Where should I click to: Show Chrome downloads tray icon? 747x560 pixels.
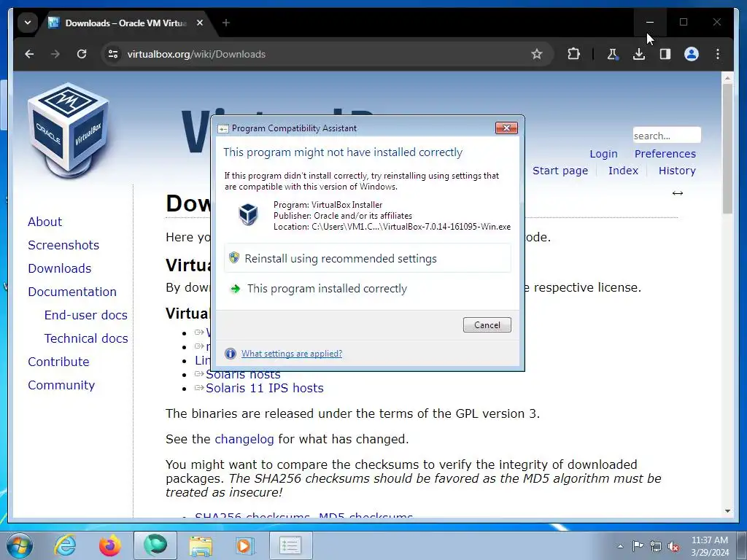[x=639, y=54]
